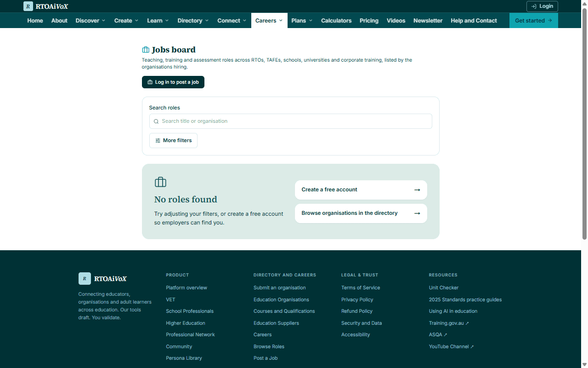Click Log in to post a job
Image resolution: width=588 pixels, height=368 pixels.
(173, 82)
